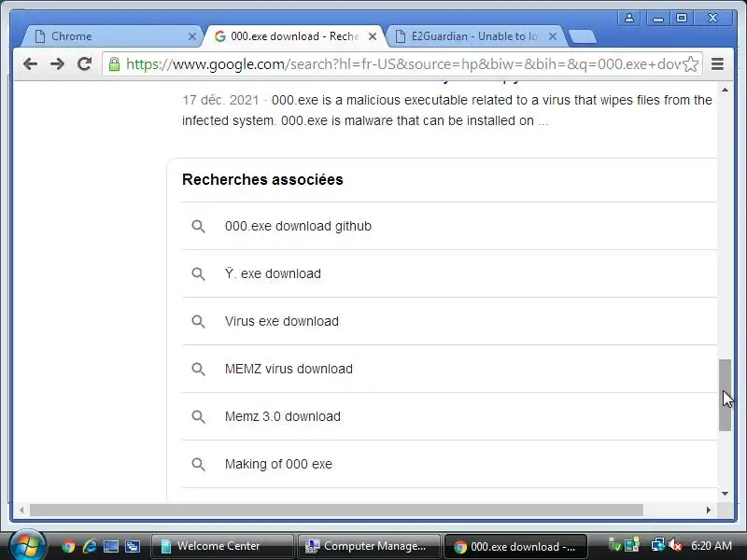The width and height of the screenshot is (747, 560).
Task: Open the muted volume tray icon
Action: pyautogui.click(x=674, y=545)
